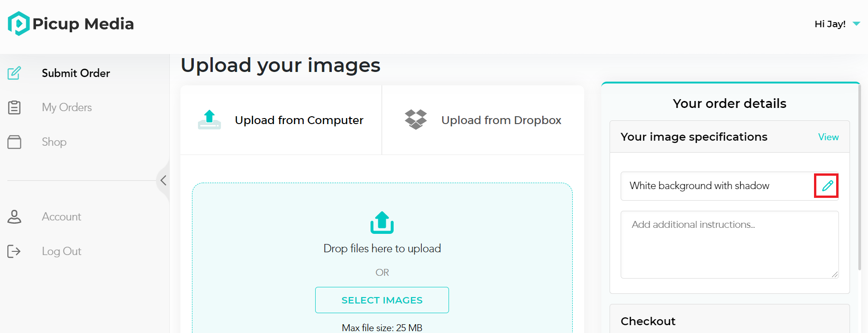This screenshot has height=333, width=868.
Task: Edit the White background with shadow specification
Action: coord(826,186)
